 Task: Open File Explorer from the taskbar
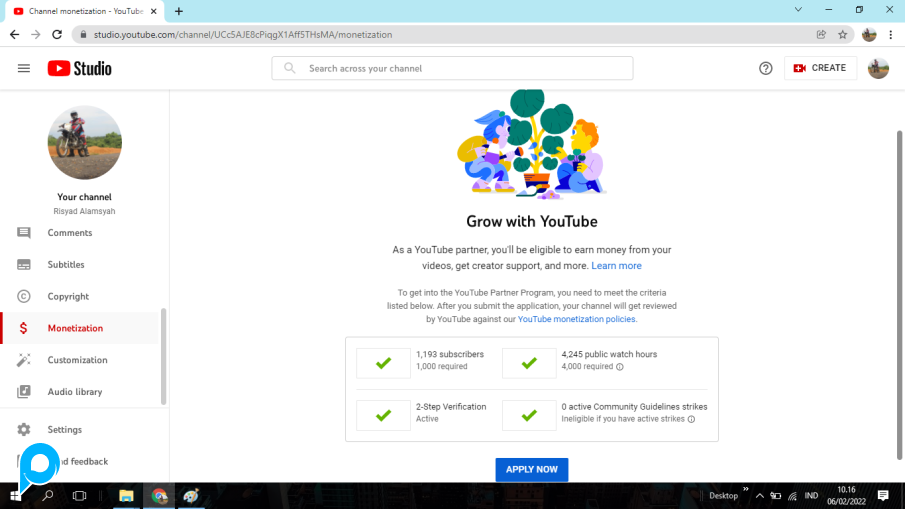point(127,496)
